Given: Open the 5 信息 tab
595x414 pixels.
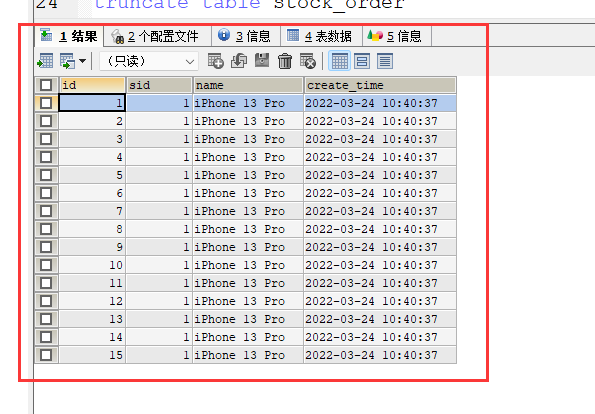Looking at the screenshot, I should pyautogui.click(x=397, y=36).
